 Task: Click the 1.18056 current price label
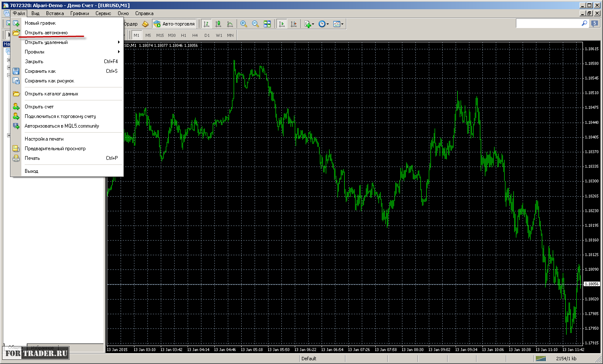(592, 284)
